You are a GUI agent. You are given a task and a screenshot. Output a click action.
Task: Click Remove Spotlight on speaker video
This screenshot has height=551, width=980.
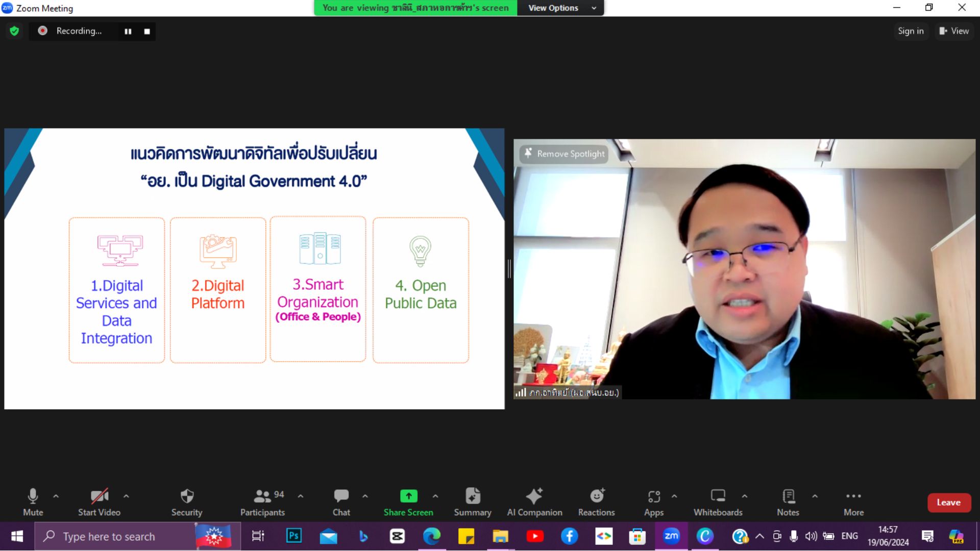point(564,154)
